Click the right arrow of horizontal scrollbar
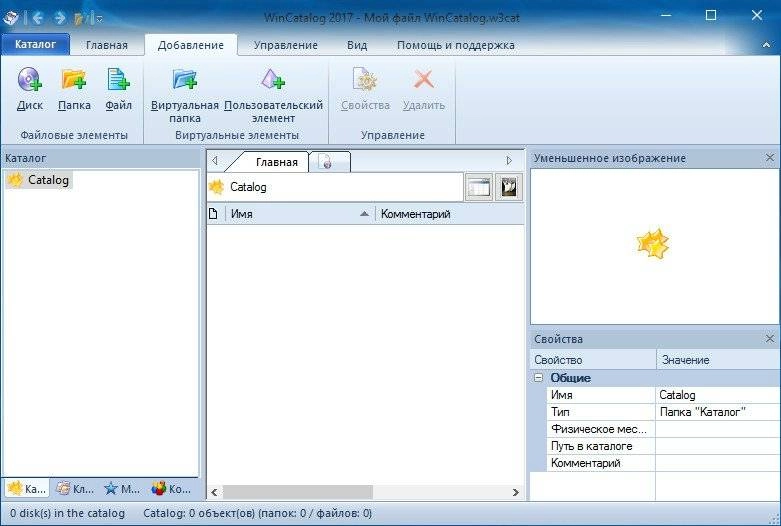 coord(516,493)
